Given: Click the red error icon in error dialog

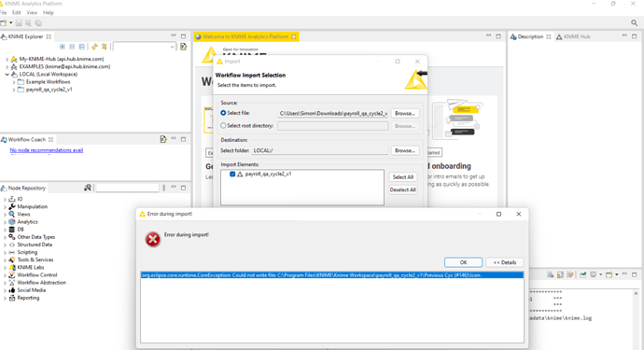Looking at the screenshot, I should tap(152, 239).
